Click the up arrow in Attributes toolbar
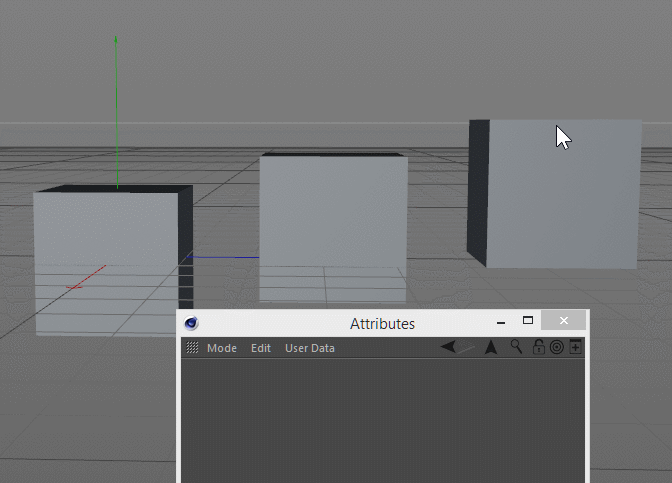This screenshot has width=672, height=483. pos(491,347)
